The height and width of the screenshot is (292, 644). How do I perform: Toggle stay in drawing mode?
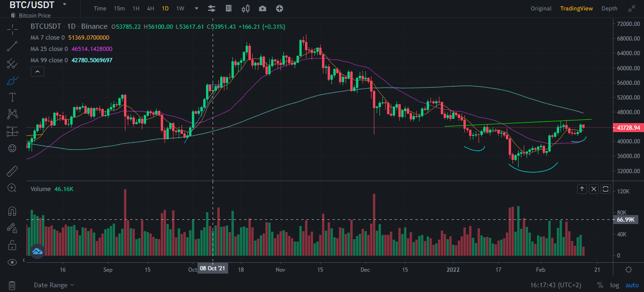click(x=12, y=228)
